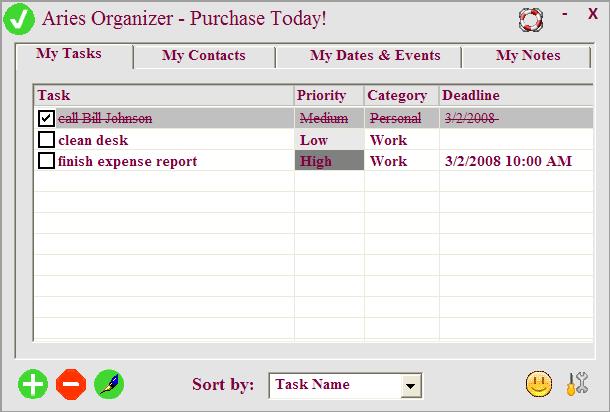Uncheck the call Bill Johnson task
The width and height of the screenshot is (610, 412).
[x=46, y=118]
